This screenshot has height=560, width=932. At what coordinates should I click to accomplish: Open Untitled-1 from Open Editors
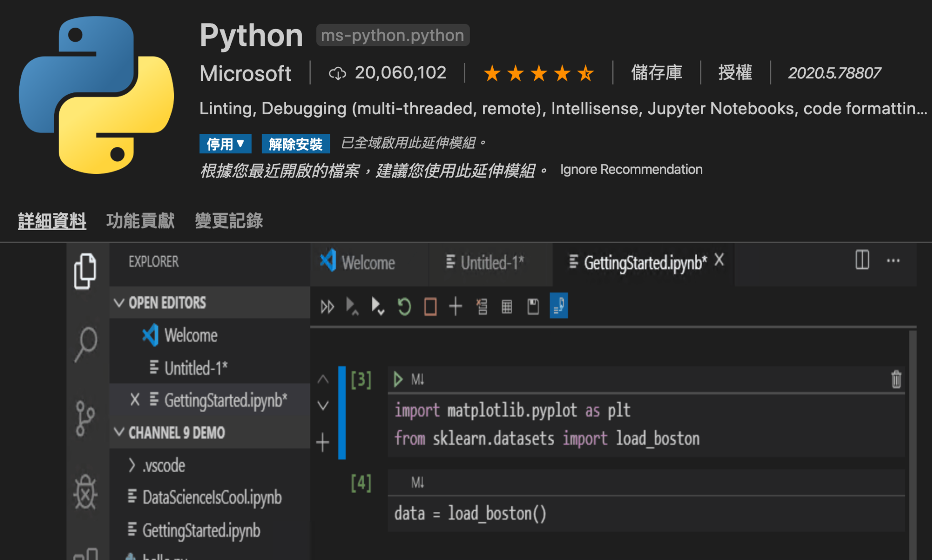[196, 368]
